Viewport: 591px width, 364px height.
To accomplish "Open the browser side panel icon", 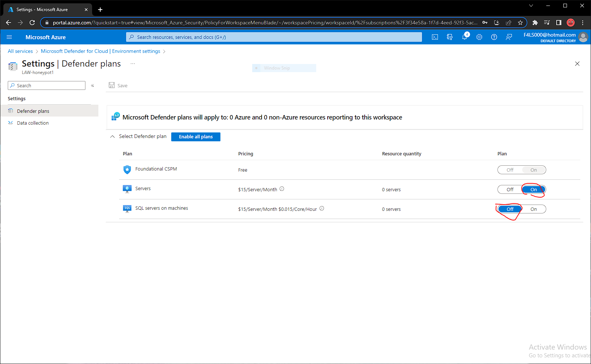I will click(x=559, y=23).
